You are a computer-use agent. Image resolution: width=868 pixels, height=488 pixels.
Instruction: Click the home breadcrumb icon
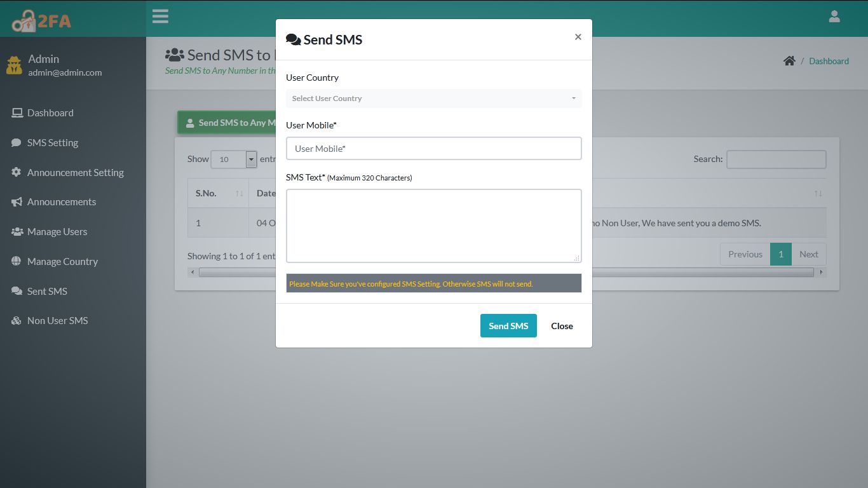coord(789,60)
